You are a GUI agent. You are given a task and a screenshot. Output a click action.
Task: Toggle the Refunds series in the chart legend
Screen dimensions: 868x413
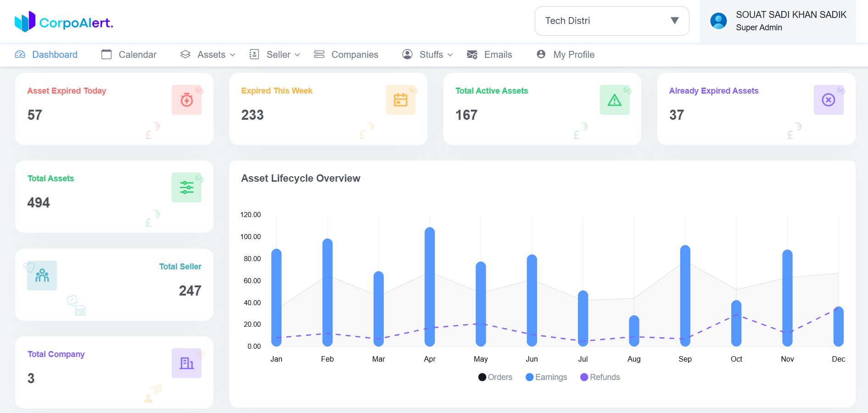pos(600,377)
